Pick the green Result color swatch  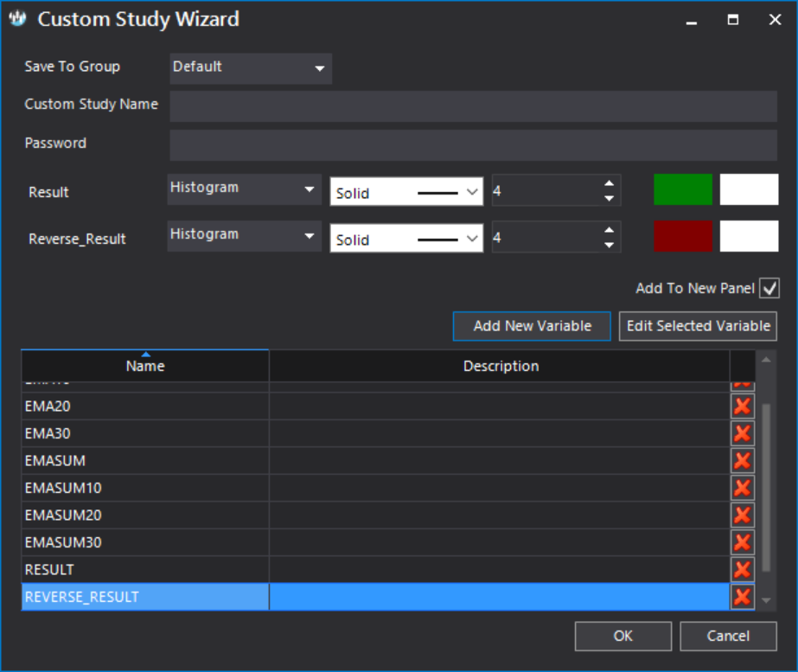pos(682,189)
